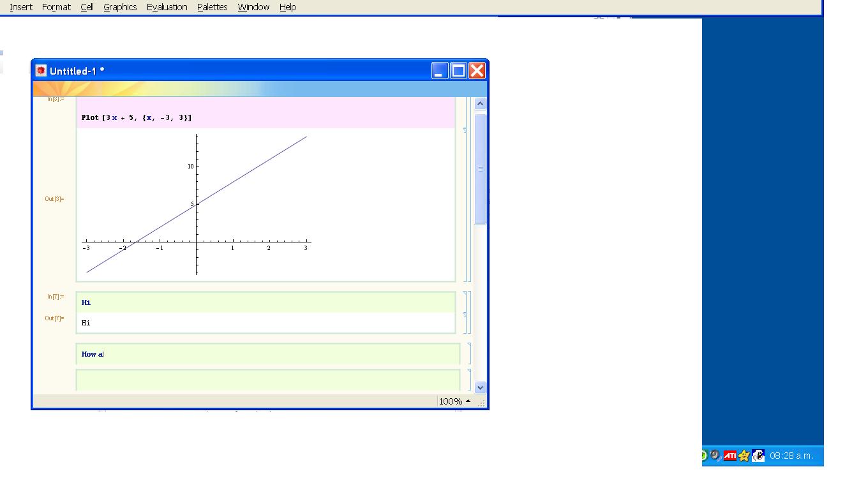The height and width of the screenshot is (490, 868).
Task: Click the Mathematica spikey icon in the title bar
Action: (x=40, y=70)
